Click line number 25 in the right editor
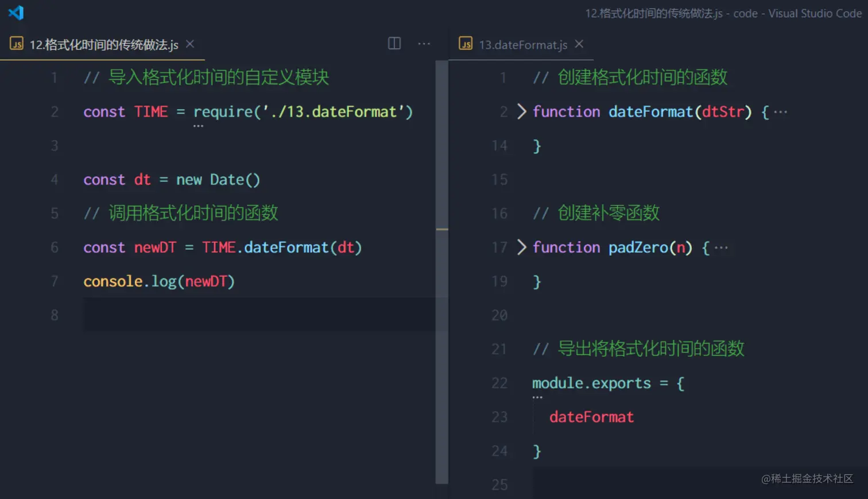The height and width of the screenshot is (499, 868). [499, 485]
